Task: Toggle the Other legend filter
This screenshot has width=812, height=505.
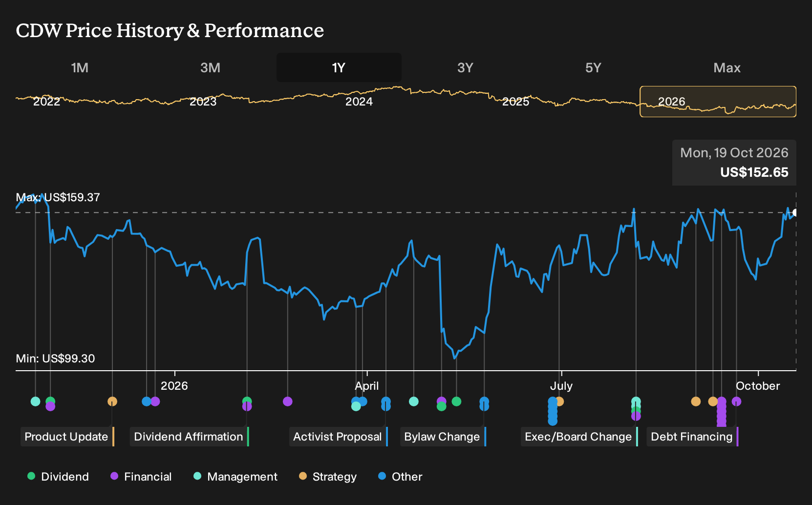Action: [x=400, y=477]
